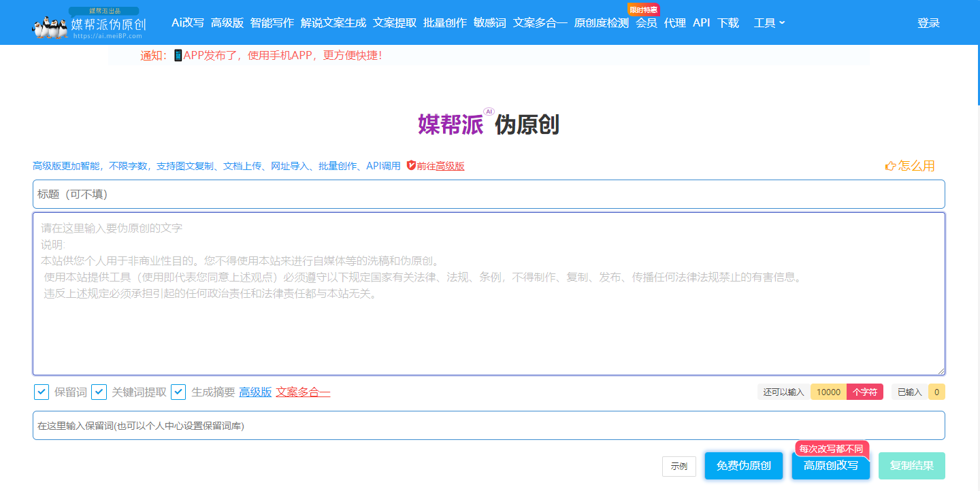
Task: Open the 代理 nav item
Action: coord(675,22)
